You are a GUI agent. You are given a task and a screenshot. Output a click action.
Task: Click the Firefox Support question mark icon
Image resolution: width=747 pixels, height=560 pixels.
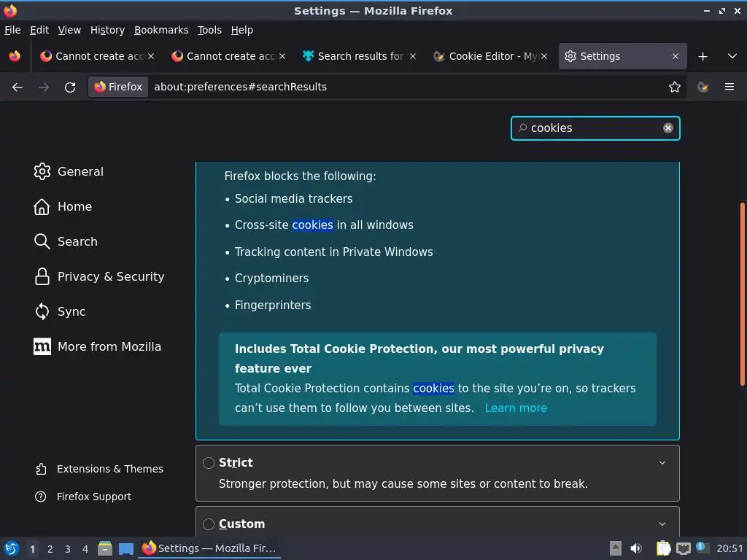[41, 497]
